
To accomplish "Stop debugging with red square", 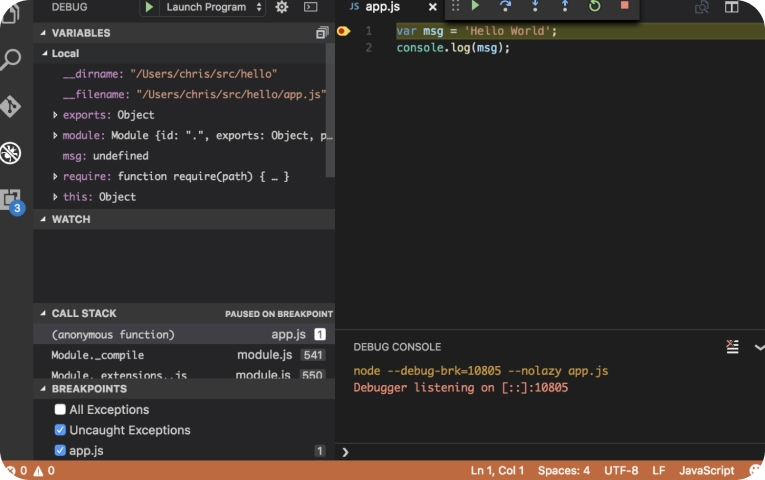I will 624,5.
